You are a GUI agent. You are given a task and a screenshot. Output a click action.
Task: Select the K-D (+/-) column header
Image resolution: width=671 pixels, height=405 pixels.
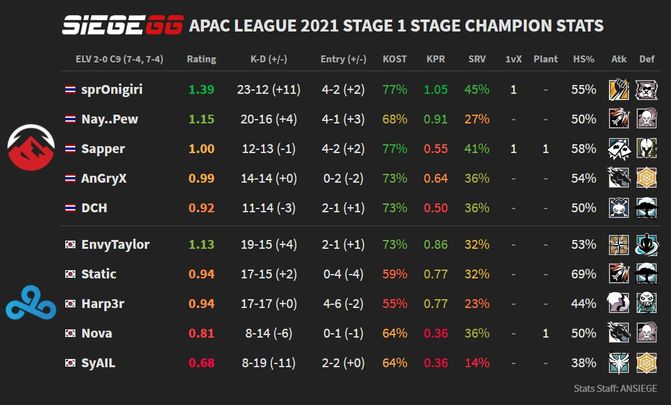click(x=269, y=59)
